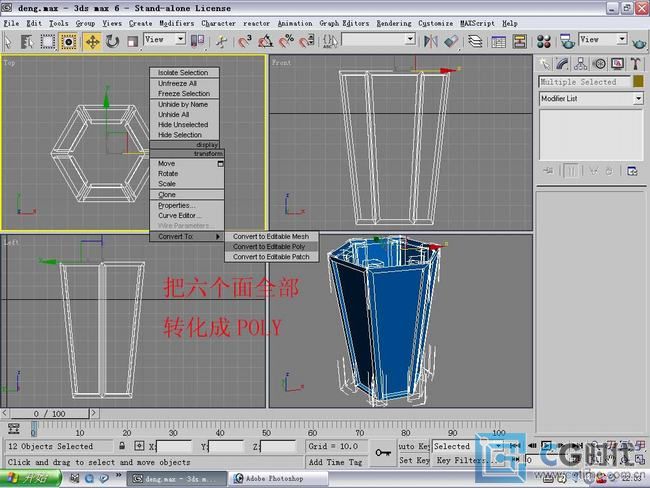Open Schematic View toolbar icon
This screenshot has height=488, width=650.
(519, 41)
